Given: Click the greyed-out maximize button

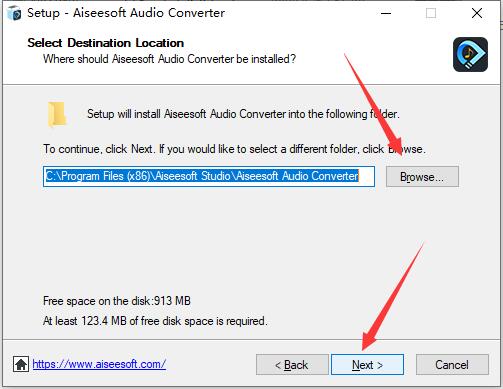Looking at the screenshot, I should (431, 13).
